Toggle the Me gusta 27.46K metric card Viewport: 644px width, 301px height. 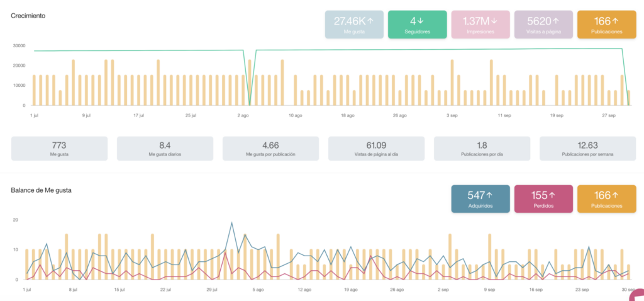[x=354, y=25]
